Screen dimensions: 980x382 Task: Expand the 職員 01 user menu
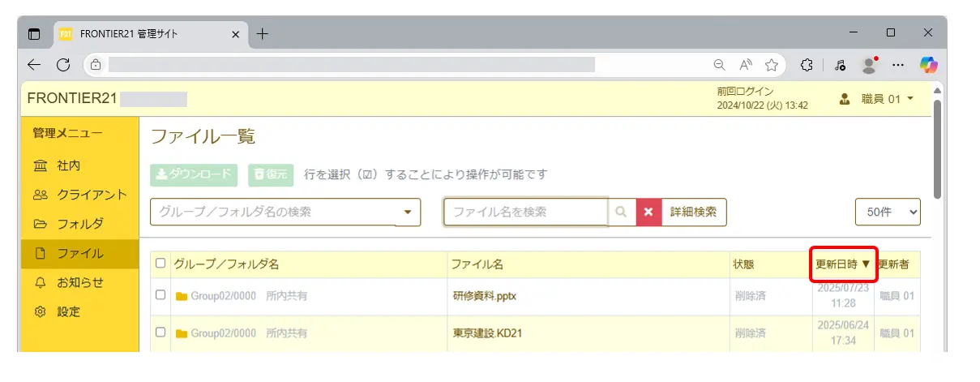click(x=878, y=99)
